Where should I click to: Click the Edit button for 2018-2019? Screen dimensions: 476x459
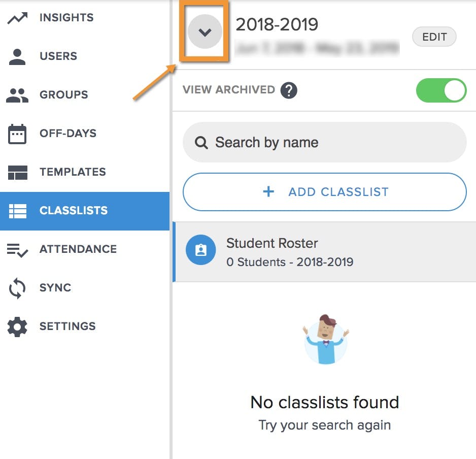pyautogui.click(x=434, y=37)
